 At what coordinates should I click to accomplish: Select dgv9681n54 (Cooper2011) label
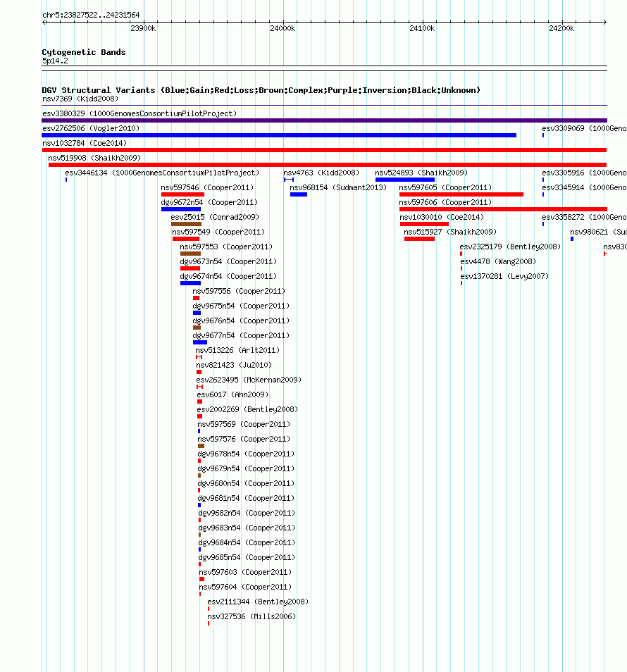click(x=246, y=498)
